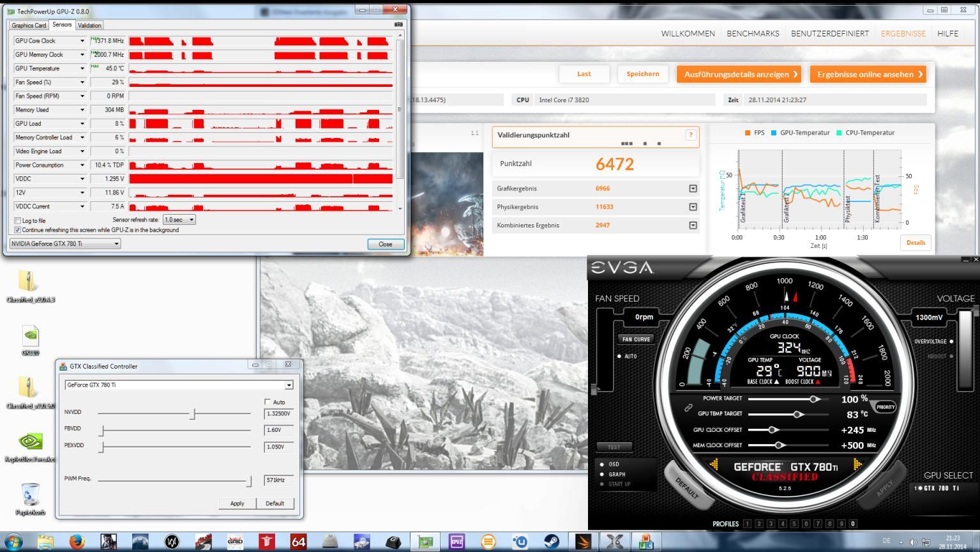Select profile slot 1 in EVGA Precision
The image size is (980, 552).
point(748,524)
